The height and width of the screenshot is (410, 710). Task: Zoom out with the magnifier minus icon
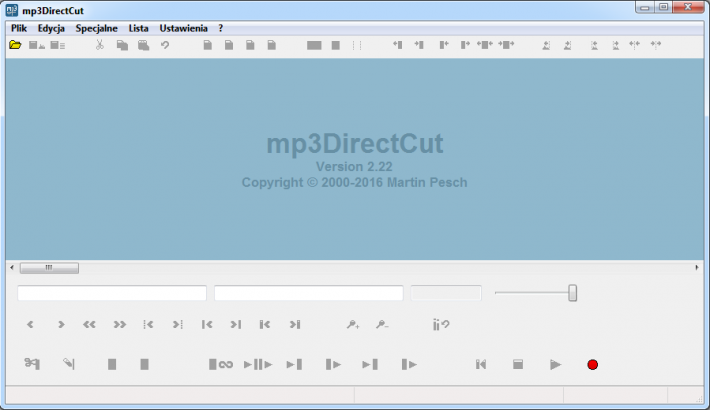pyautogui.click(x=382, y=324)
